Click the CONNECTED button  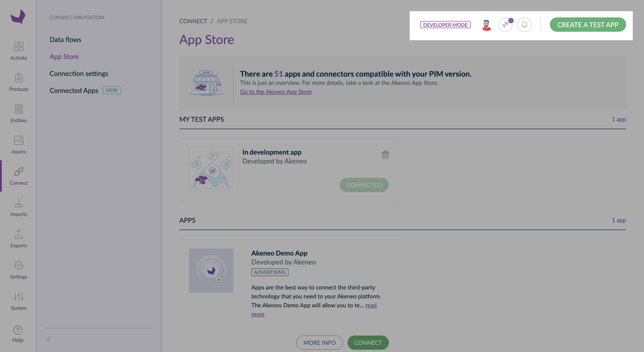(x=364, y=185)
